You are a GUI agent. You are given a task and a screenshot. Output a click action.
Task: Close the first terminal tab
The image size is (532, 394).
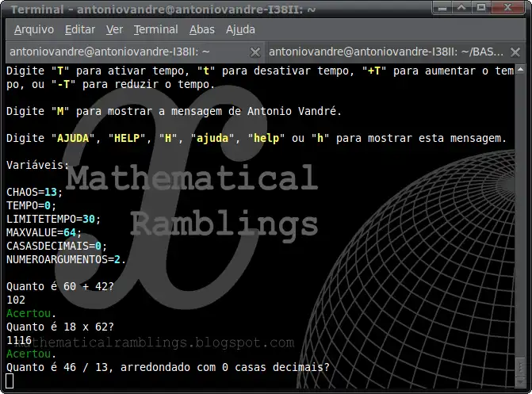[255, 52]
